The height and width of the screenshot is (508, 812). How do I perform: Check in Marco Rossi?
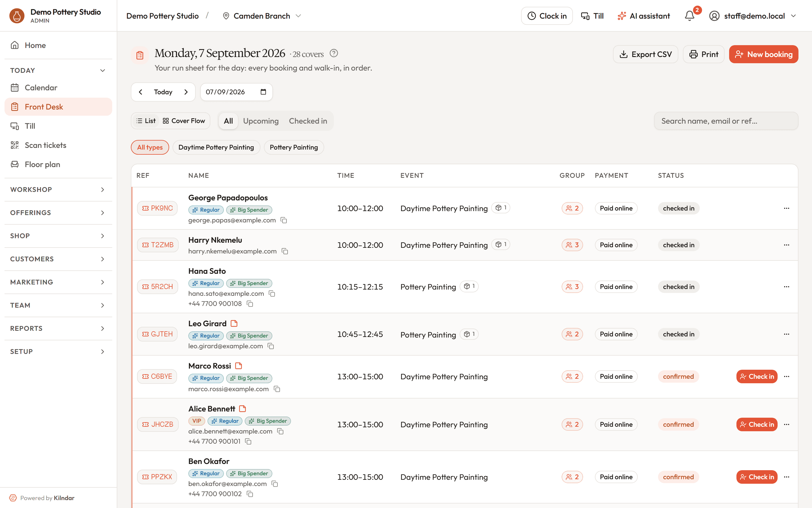click(x=757, y=377)
